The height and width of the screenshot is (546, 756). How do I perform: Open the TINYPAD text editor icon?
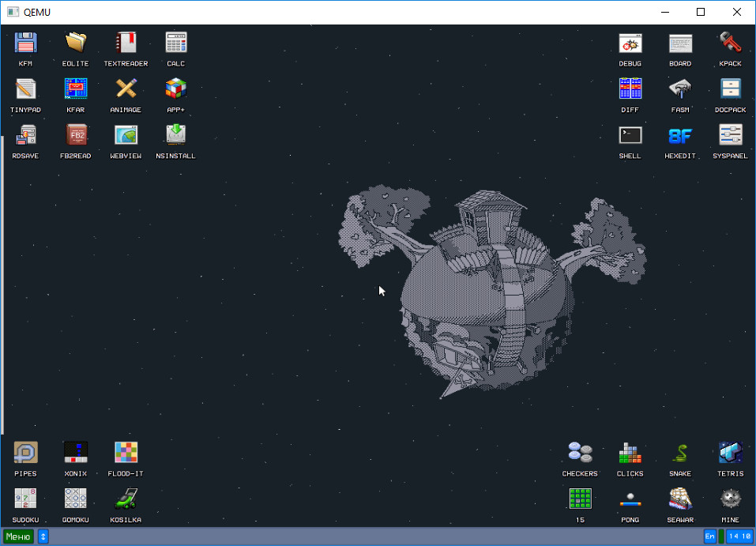pyautogui.click(x=25, y=88)
